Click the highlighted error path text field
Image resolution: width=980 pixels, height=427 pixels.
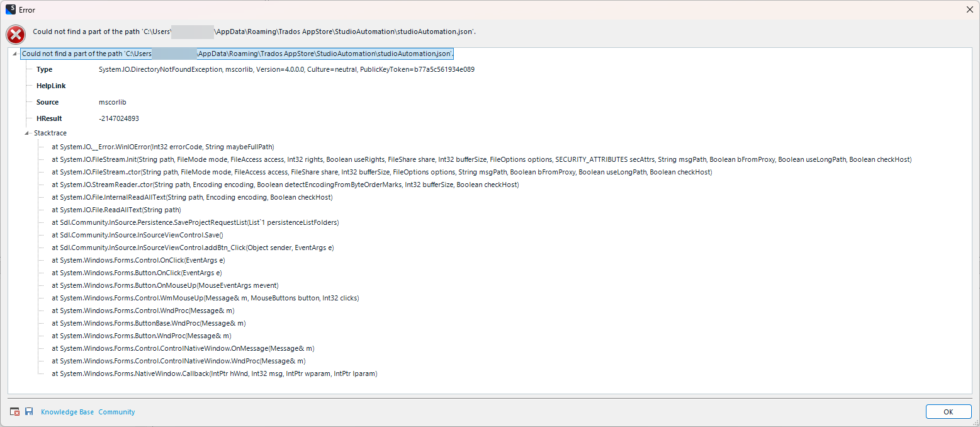tap(237, 54)
